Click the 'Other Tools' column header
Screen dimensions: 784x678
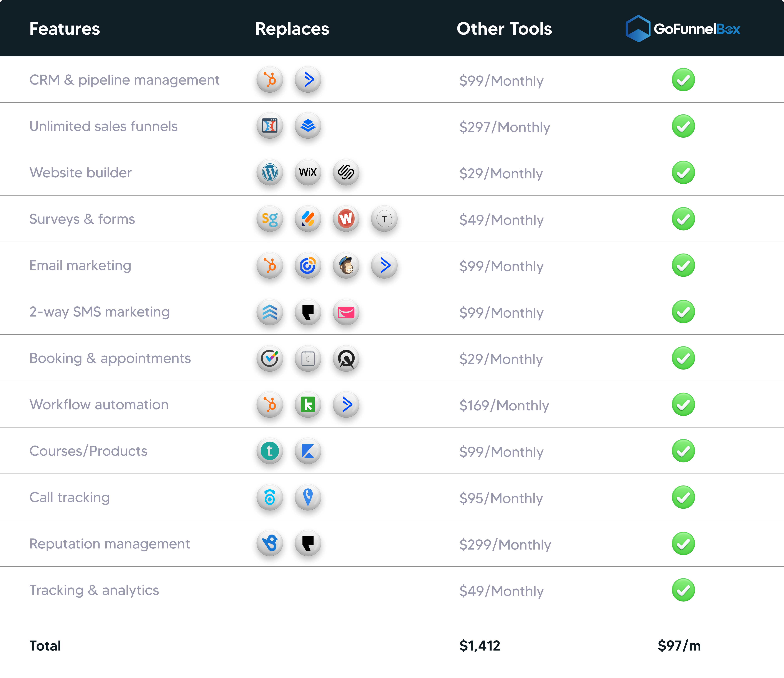click(504, 29)
